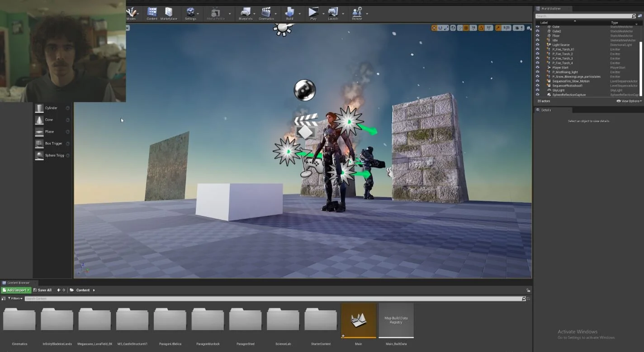The image size is (644, 352).
Task: Hide the Light Source actor via eye icon
Action: 538,45
